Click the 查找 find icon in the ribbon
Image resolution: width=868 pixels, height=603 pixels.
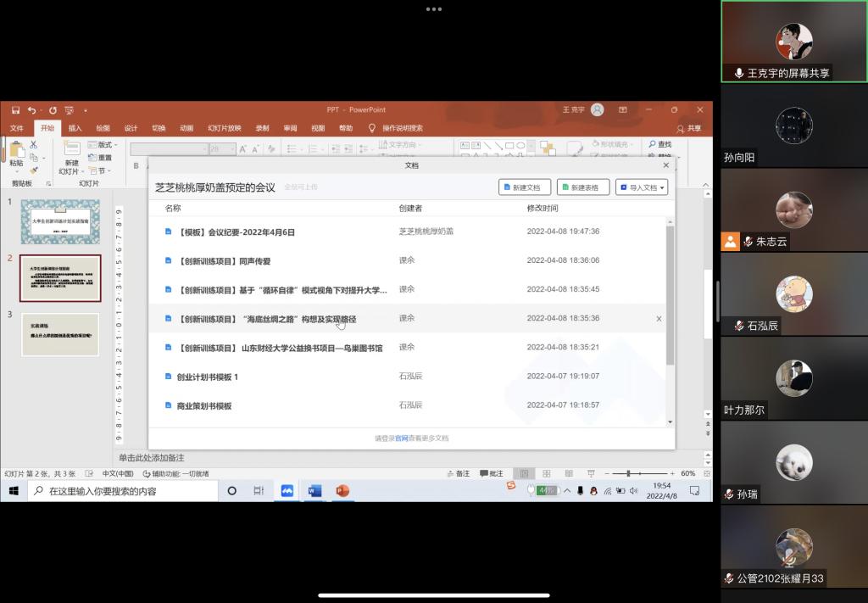click(659, 144)
